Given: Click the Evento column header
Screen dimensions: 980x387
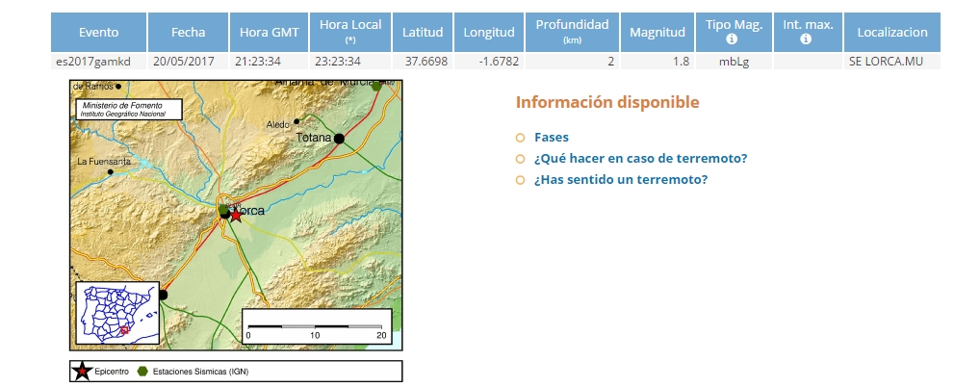Looking at the screenshot, I should click(98, 33).
